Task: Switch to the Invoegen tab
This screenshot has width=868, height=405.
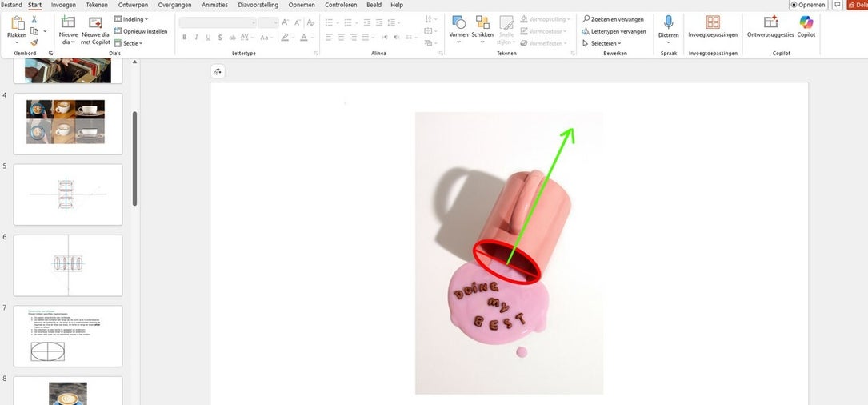Action: coord(64,5)
